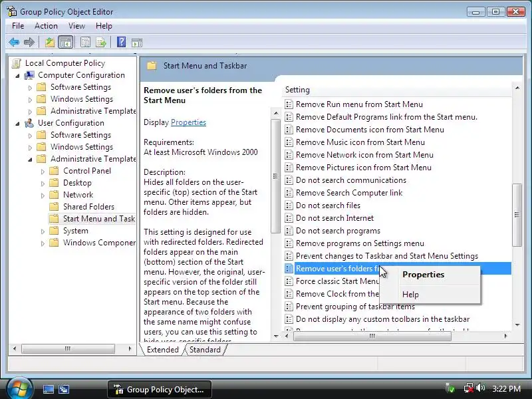
Task: Toggle the Show/Hide Action Pane icon
Action: (x=137, y=43)
